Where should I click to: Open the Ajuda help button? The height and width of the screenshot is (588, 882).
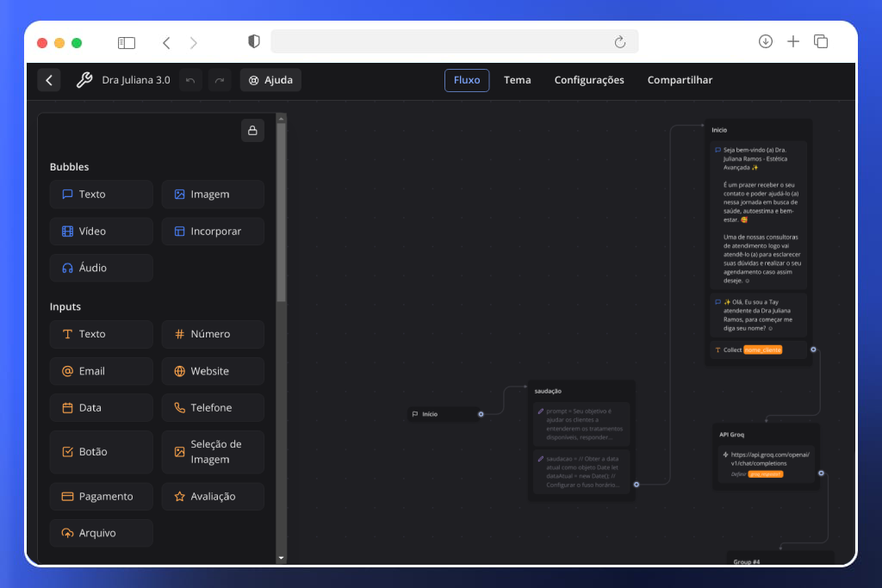click(x=270, y=80)
